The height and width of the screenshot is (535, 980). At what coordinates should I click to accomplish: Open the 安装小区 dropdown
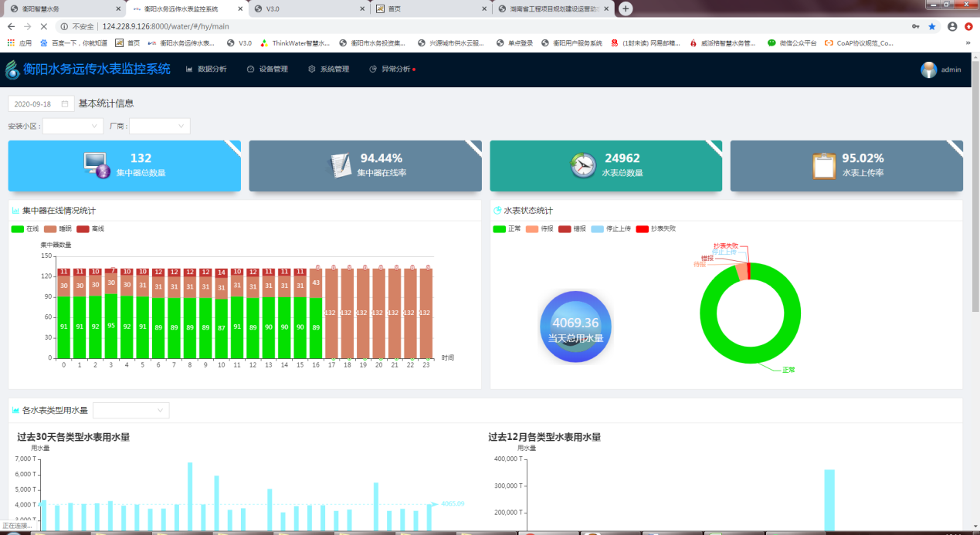click(73, 126)
